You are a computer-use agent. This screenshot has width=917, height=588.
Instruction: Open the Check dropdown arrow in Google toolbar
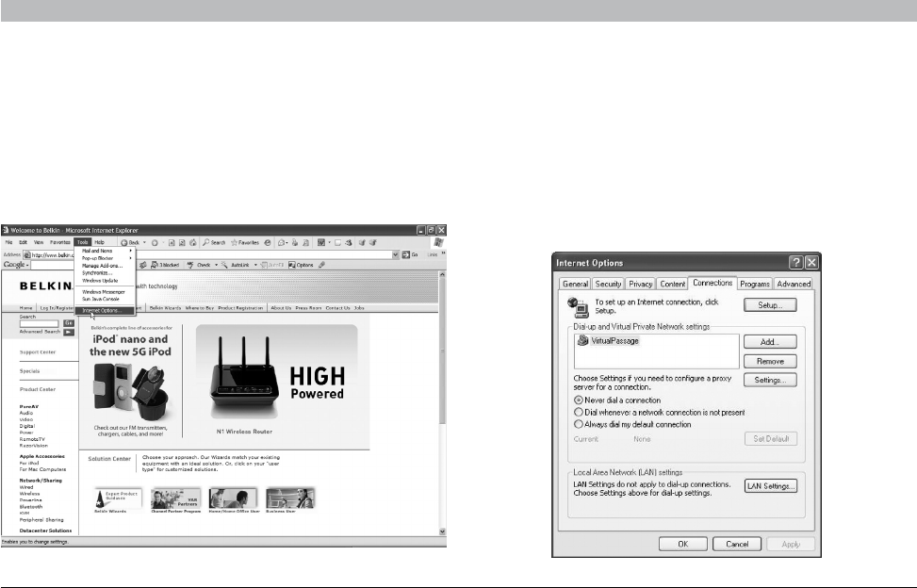tap(217, 265)
